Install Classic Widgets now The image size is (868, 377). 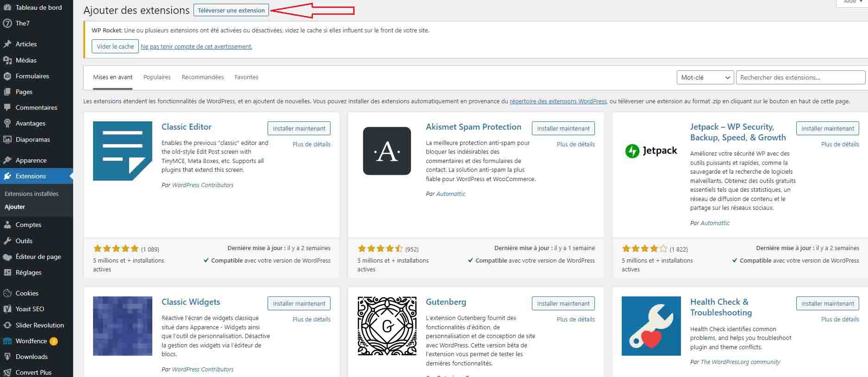pos(299,303)
